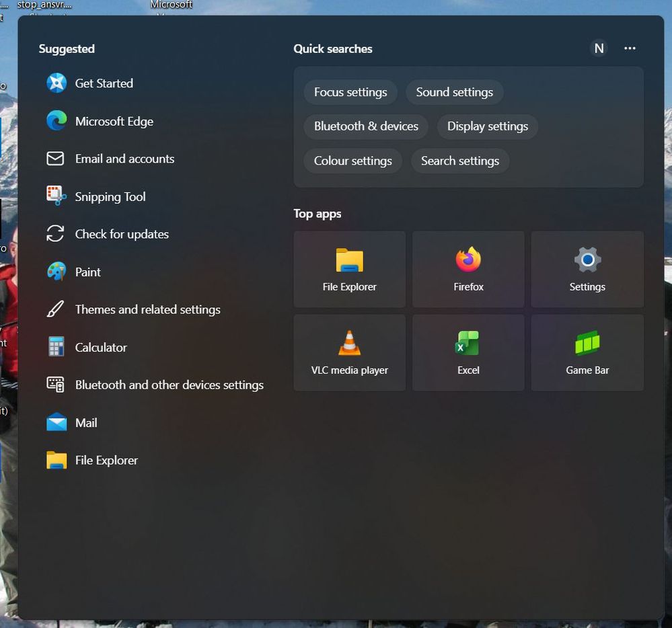Click Themes and related settings label
The height and width of the screenshot is (628, 672).
(x=148, y=310)
